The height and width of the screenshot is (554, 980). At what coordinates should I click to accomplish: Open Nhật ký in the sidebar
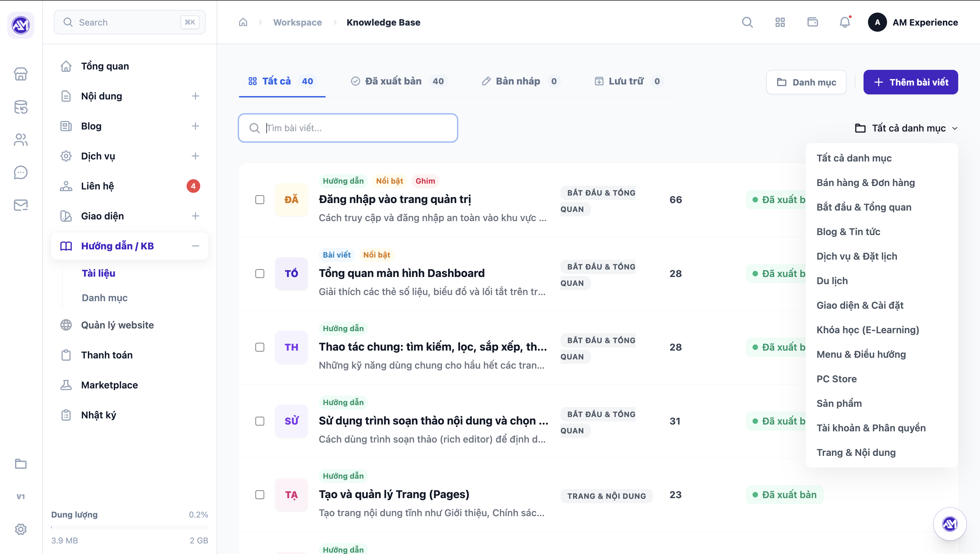pyautogui.click(x=130, y=415)
